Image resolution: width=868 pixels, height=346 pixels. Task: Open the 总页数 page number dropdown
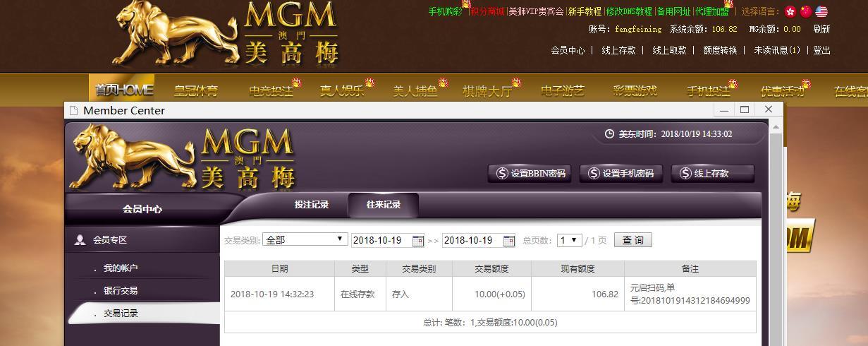[x=569, y=240]
